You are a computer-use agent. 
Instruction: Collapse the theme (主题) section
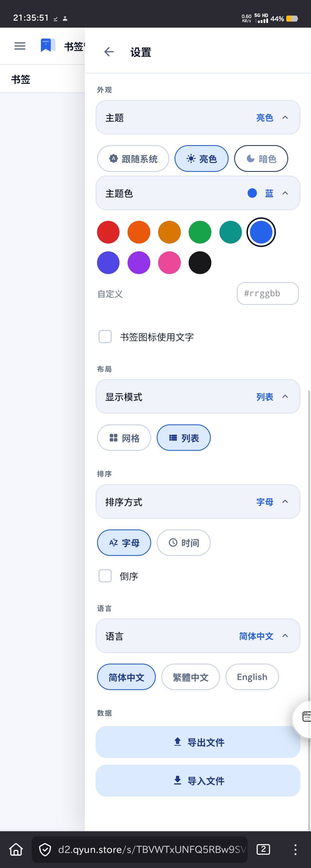tap(285, 117)
